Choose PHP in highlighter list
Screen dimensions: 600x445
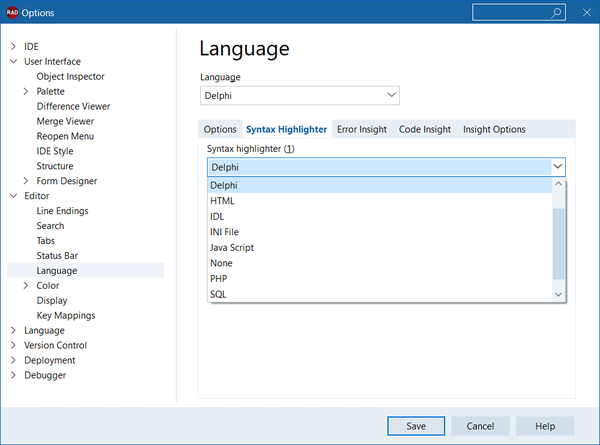[380, 279]
